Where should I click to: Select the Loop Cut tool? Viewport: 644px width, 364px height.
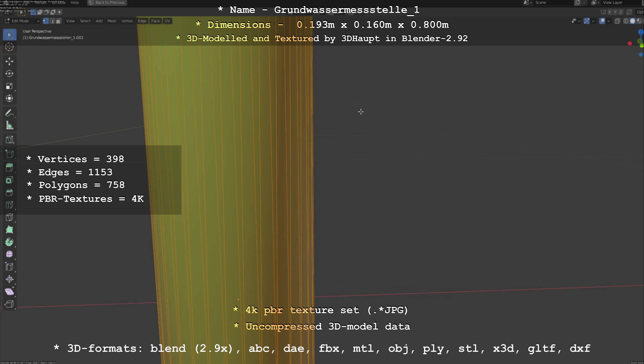9,205
